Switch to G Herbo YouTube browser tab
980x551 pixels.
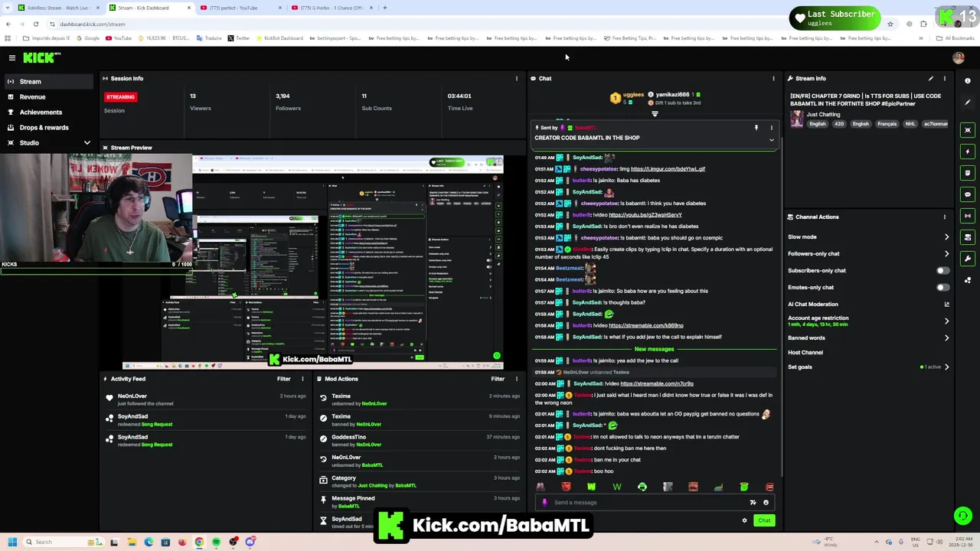(x=333, y=8)
